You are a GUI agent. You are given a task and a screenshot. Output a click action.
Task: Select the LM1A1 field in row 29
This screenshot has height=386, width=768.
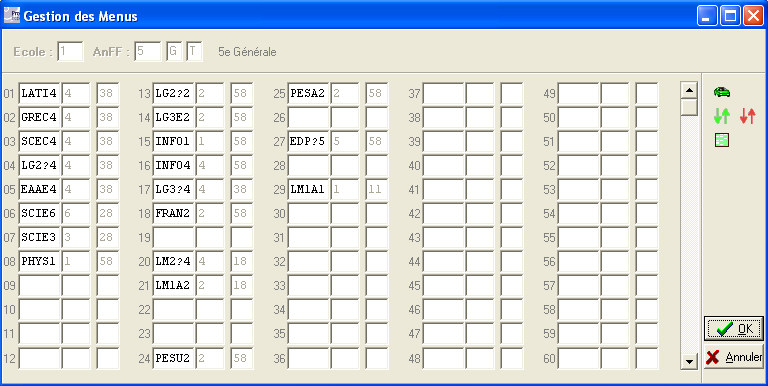tap(309, 190)
